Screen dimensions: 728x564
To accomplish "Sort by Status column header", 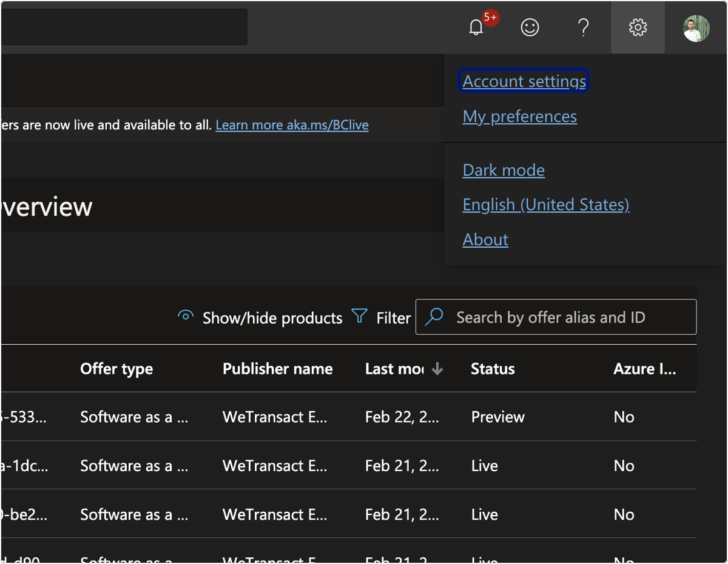I will pyautogui.click(x=493, y=369).
